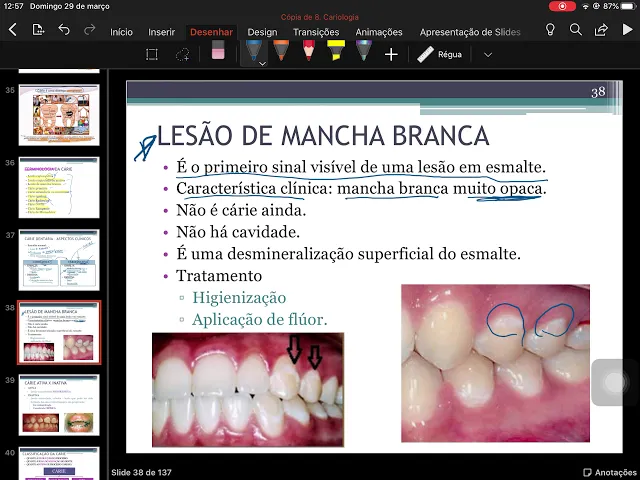Select slide 37 thumbnail
The height and width of the screenshot is (480, 640).
tap(59, 260)
